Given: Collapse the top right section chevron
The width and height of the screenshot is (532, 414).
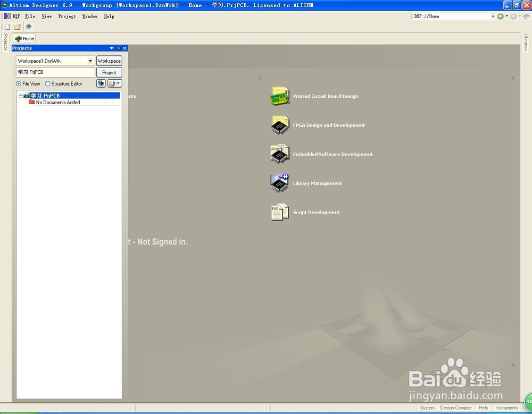Looking at the screenshot, I should click(513, 78).
